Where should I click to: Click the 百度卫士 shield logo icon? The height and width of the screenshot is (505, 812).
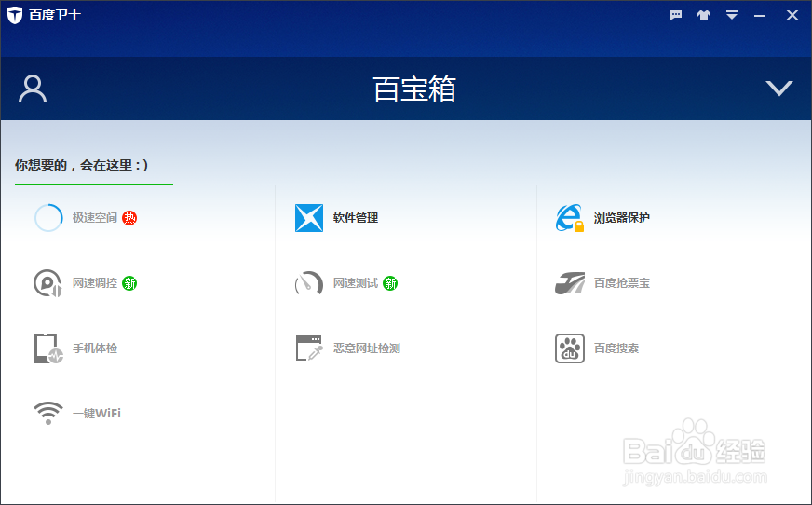coord(15,15)
